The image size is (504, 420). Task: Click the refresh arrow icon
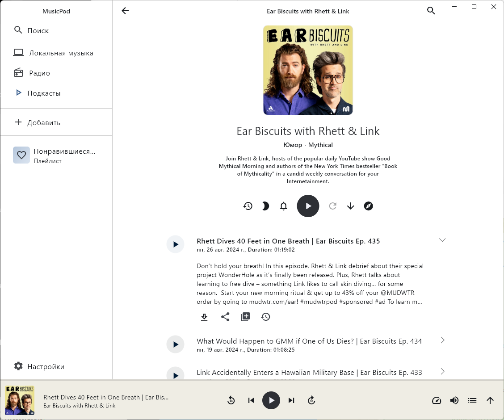point(333,206)
